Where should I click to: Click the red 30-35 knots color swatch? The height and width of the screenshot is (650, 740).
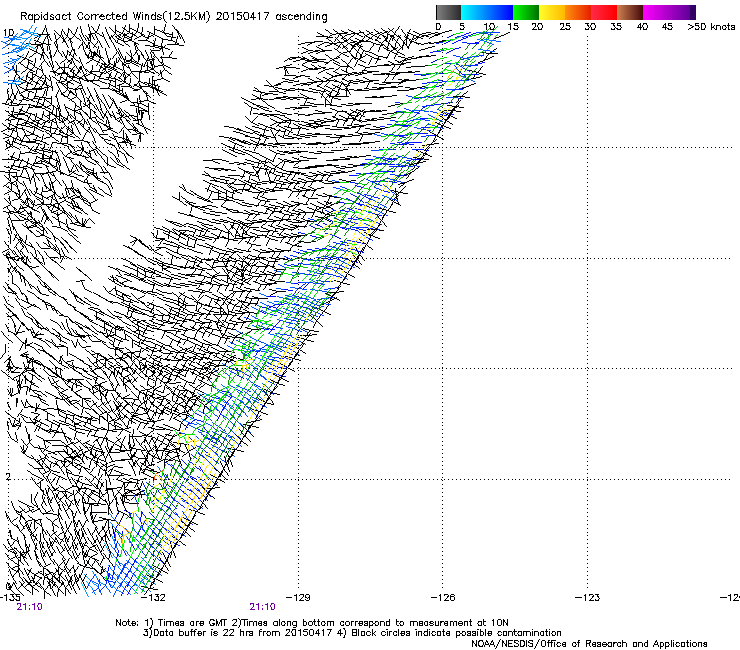coord(604,12)
